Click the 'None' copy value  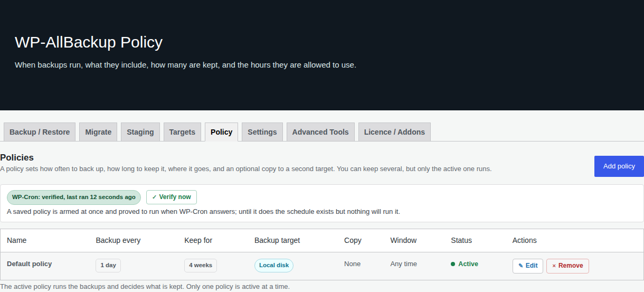click(x=353, y=263)
